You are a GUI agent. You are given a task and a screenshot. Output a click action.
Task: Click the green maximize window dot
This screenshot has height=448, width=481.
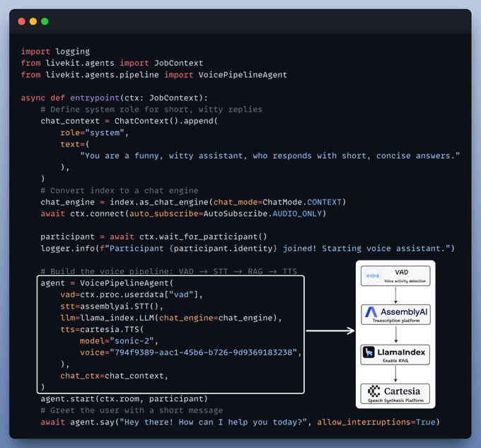45,21
